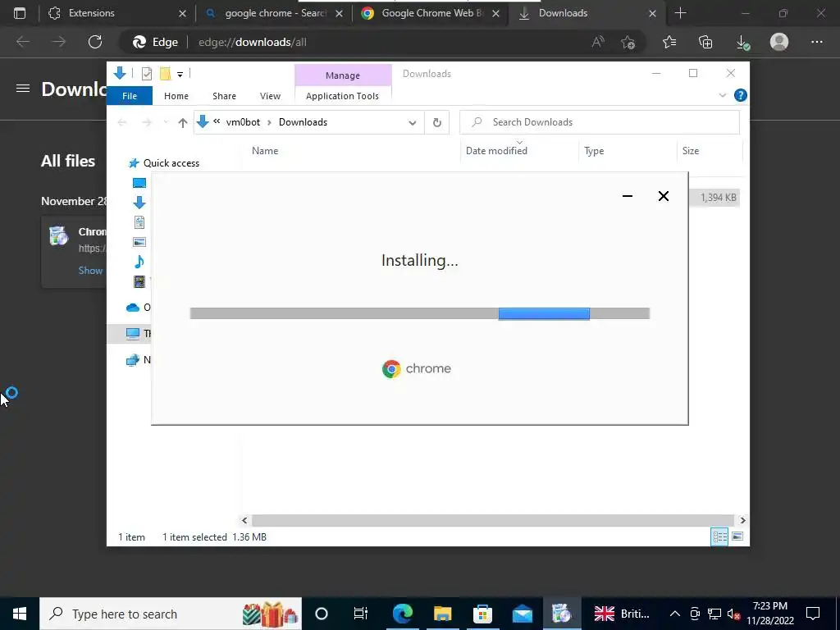
Task: Expand the Explorer ribbon chevron
Action: (722, 95)
